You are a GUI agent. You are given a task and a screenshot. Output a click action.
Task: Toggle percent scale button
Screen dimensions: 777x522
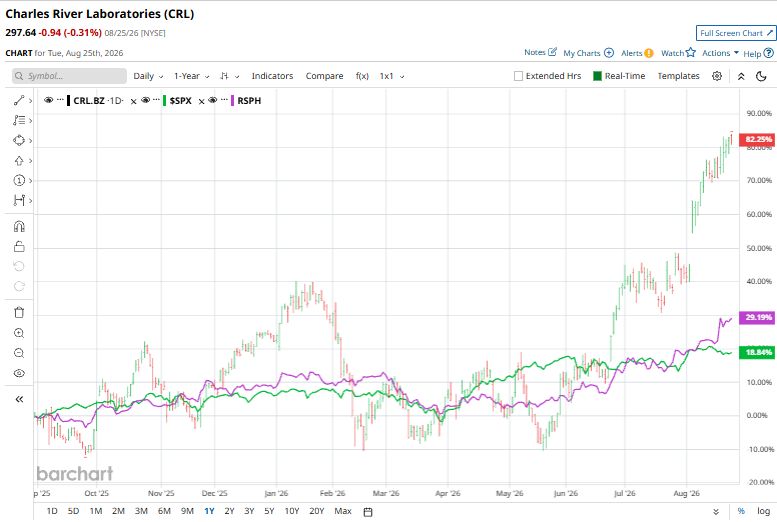click(x=741, y=511)
